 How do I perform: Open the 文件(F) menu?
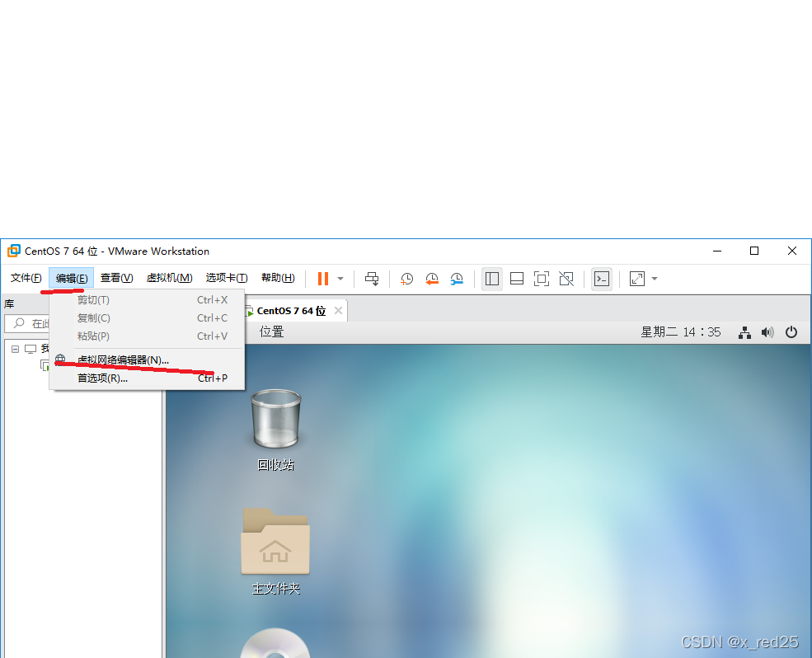point(26,278)
